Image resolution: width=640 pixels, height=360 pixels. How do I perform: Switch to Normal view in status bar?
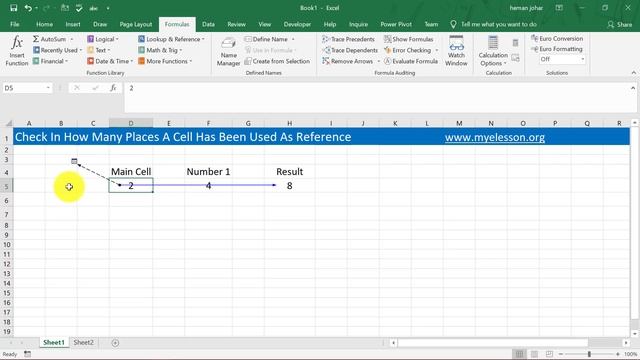coord(519,354)
